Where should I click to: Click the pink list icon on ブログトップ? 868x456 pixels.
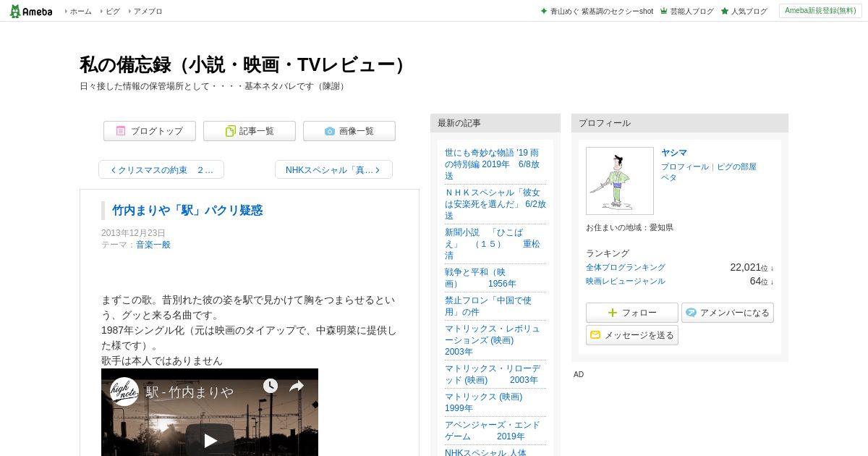coord(121,131)
